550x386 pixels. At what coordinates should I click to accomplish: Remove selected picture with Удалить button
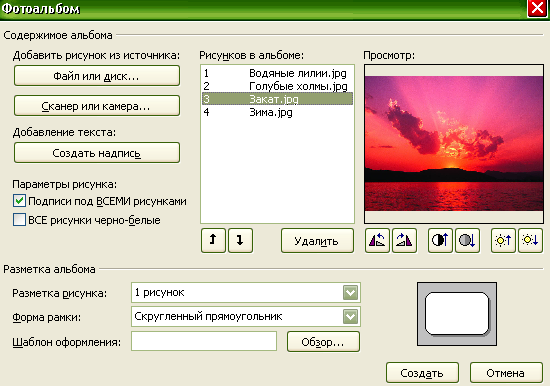[x=317, y=241]
